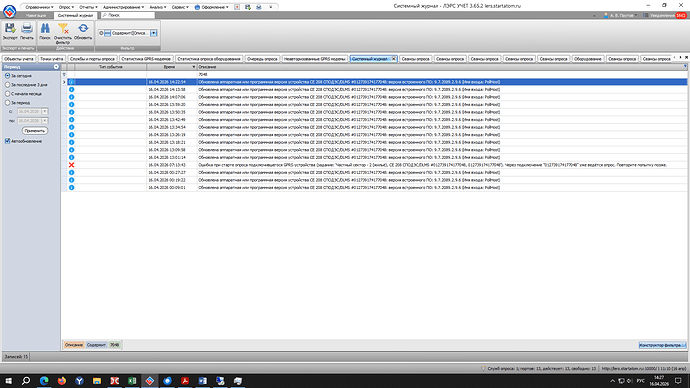Select the За сегодня radio button
Image resolution: width=690 pixels, height=388 pixels.
click(7, 76)
